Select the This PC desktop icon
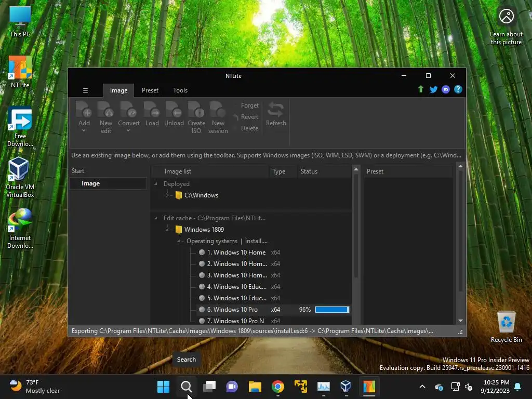This screenshot has width=532, height=399. [20, 21]
